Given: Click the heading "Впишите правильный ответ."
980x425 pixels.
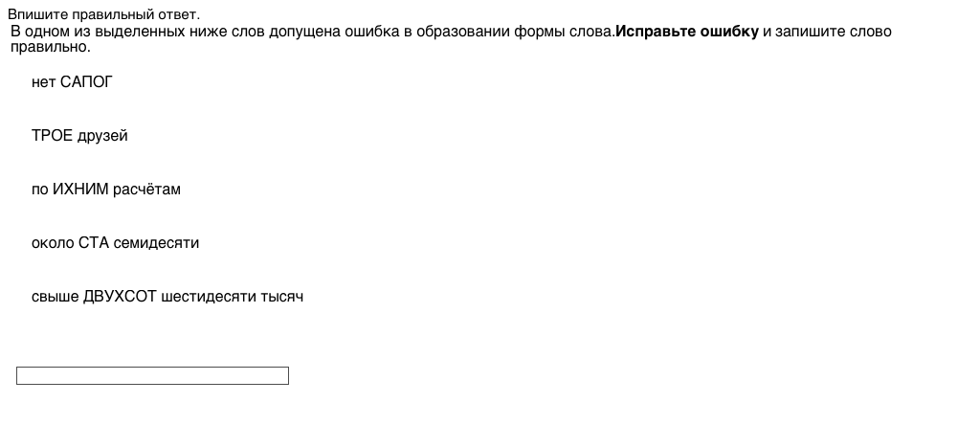Looking at the screenshot, I should (104, 14).
